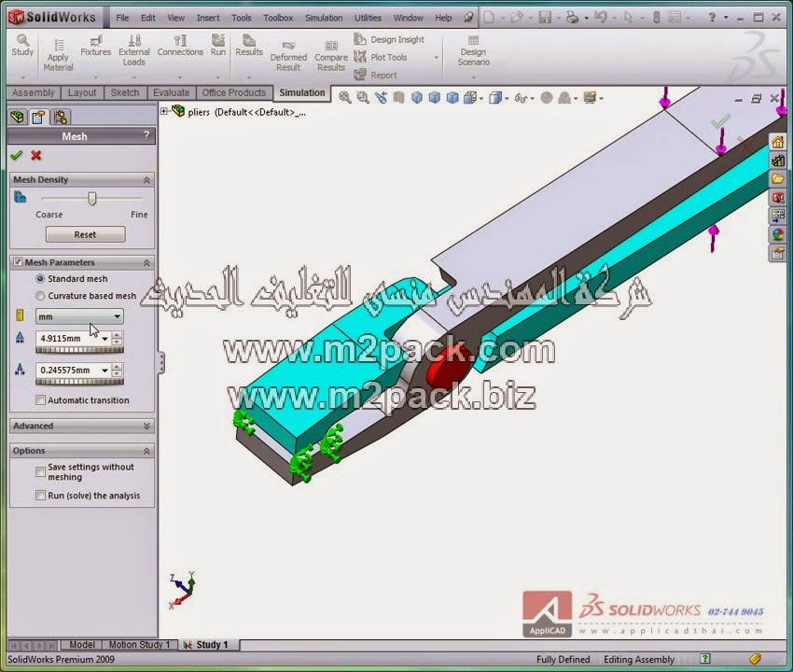The height and width of the screenshot is (672, 793).
Task: Switch to Office Products tab
Action: pyautogui.click(x=233, y=92)
